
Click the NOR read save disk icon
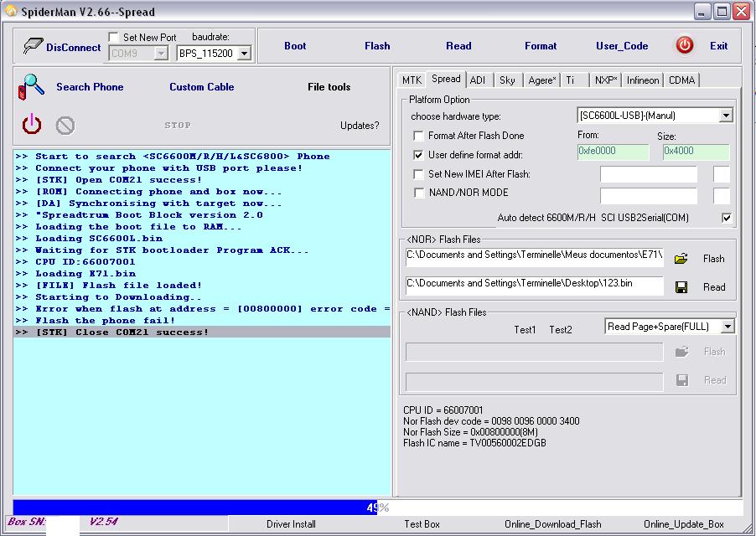(x=681, y=287)
